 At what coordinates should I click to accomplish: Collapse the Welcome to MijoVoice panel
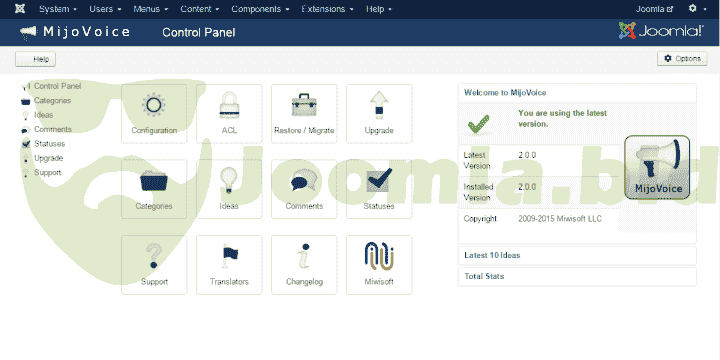[x=577, y=93]
